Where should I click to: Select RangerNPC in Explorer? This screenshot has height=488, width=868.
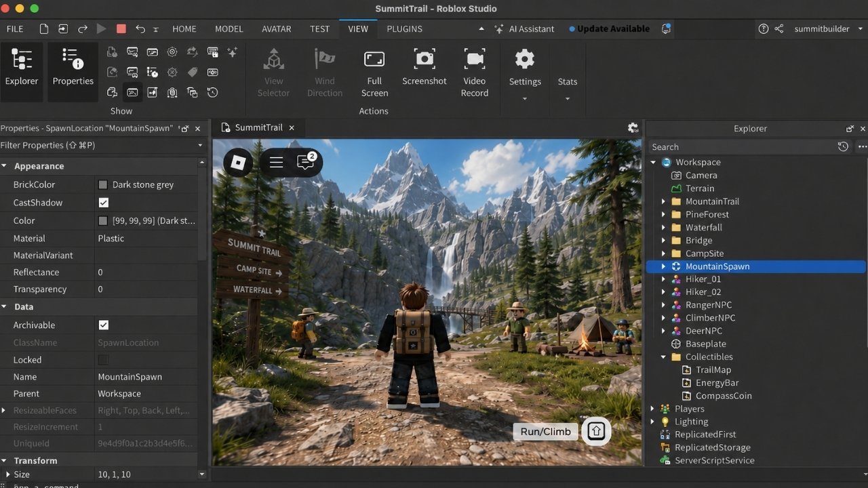click(709, 305)
